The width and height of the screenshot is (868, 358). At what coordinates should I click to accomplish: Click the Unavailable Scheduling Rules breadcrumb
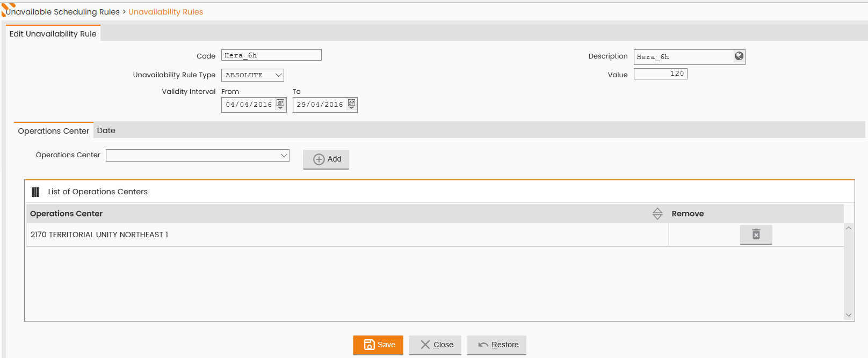coord(63,12)
